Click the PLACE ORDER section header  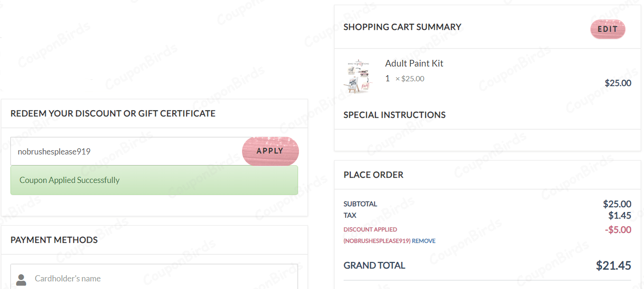click(373, 175)
